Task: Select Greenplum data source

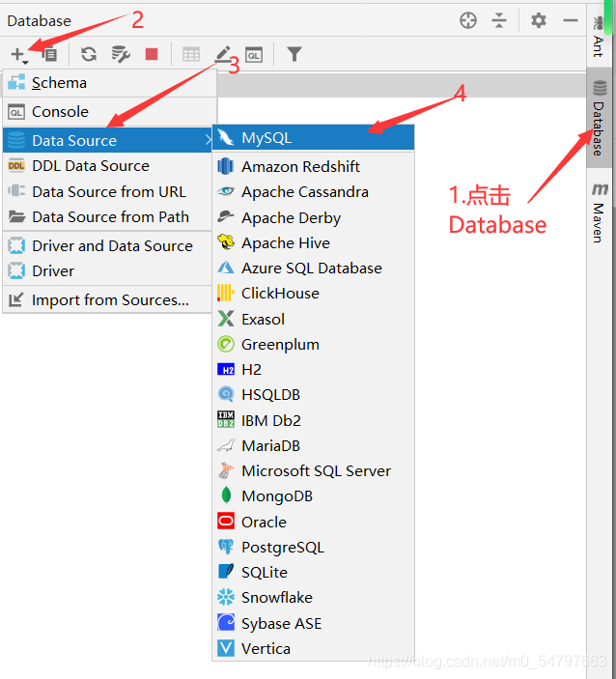Action: 314,344
